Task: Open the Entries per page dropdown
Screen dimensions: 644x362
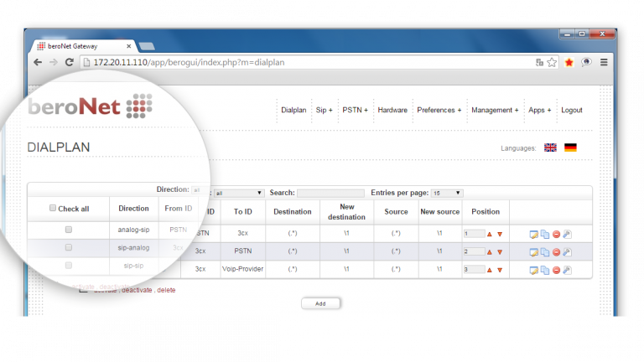Action: (x=447, y=193)
